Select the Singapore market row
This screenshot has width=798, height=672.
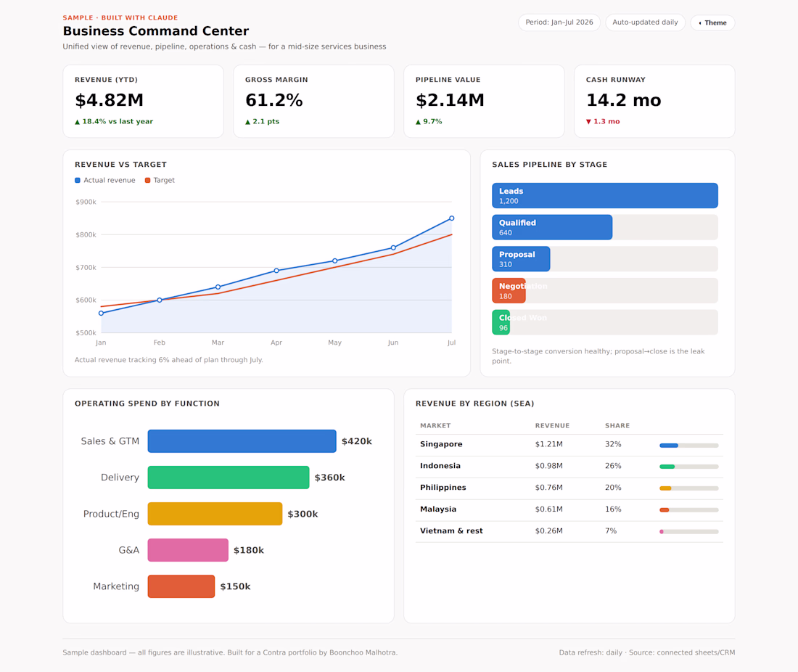569,445
